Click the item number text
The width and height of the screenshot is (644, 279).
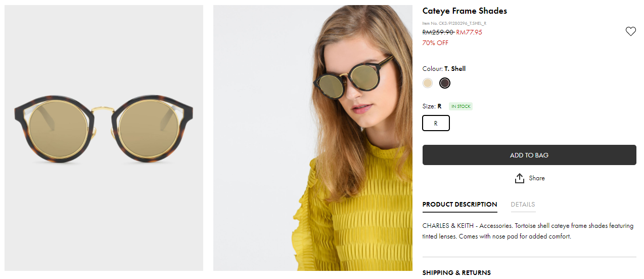tap(454, 23)
